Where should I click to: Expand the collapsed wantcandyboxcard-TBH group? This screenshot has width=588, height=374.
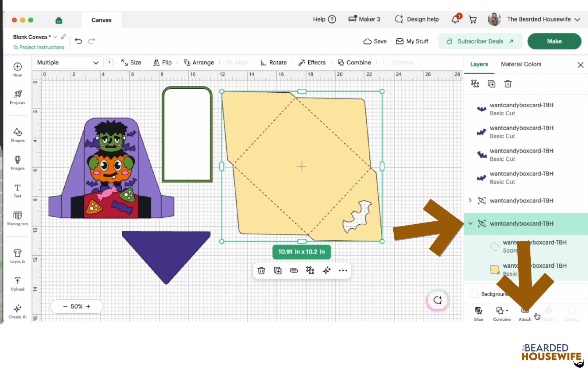click(470, 200)
